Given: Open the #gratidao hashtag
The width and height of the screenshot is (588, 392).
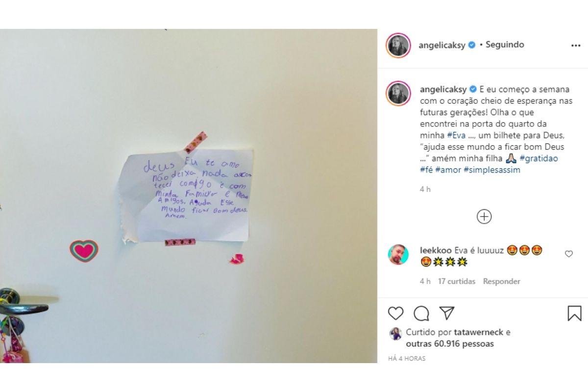Looking at the screenshot, I should (538, 158).
